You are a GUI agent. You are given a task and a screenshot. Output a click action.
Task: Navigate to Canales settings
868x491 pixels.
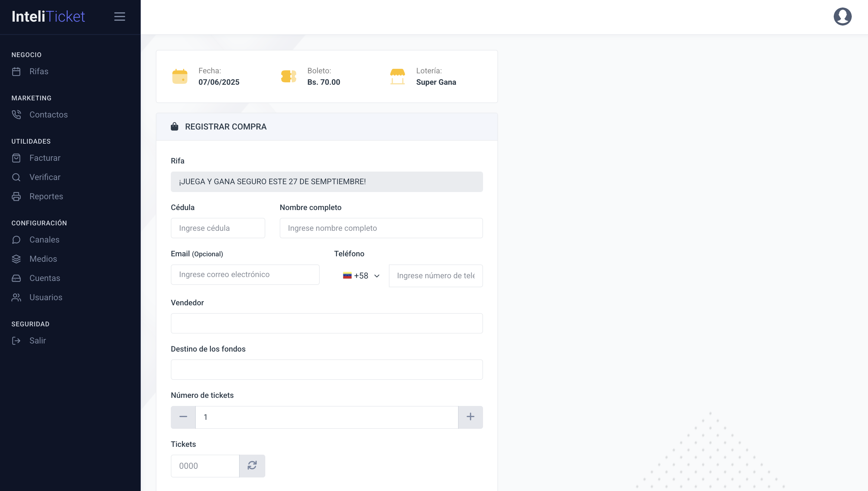pyautogui.click(x=44, y=239)
